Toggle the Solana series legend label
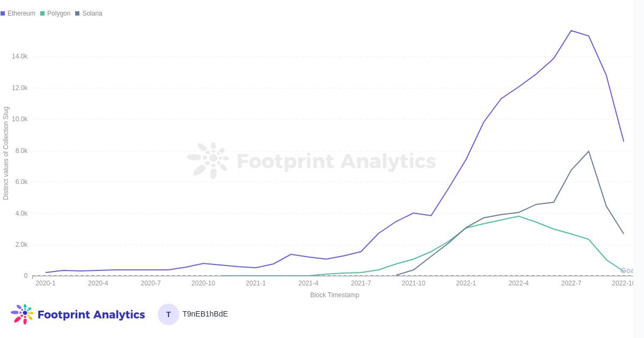The width and height of the screenshot is (644, 338). coord(92,13)
